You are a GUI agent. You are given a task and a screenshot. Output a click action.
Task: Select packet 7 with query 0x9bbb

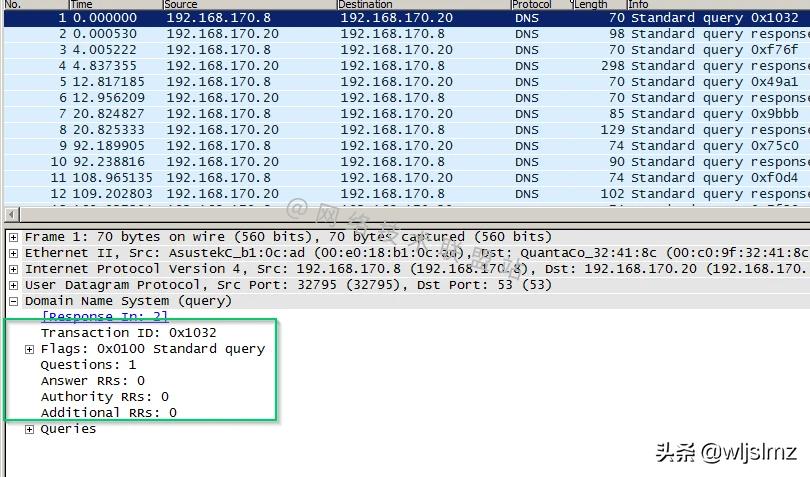coord(407,114)
